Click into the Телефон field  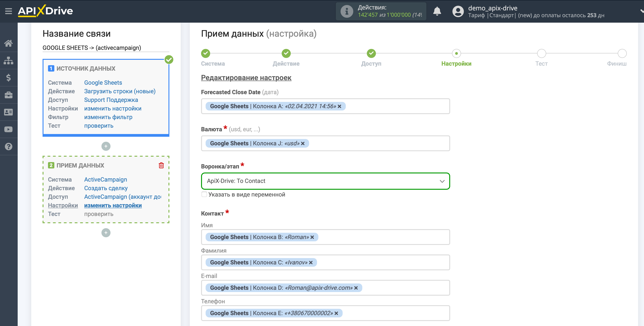coord(325,313)
